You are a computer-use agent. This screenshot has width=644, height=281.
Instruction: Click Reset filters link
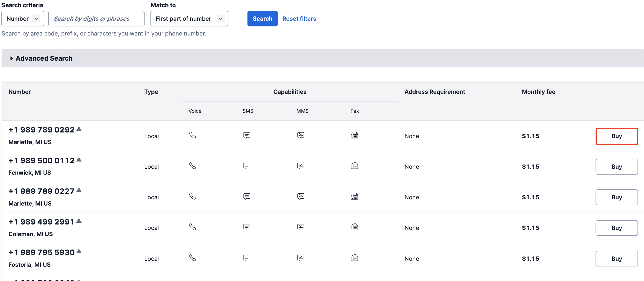click(x=299, y=19)
